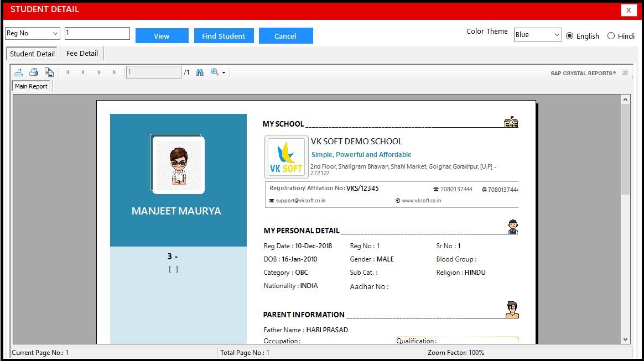The width and height of the screenshot is (644, 361).
Task: Go to next page arrow icon
Action: point(99,72)
